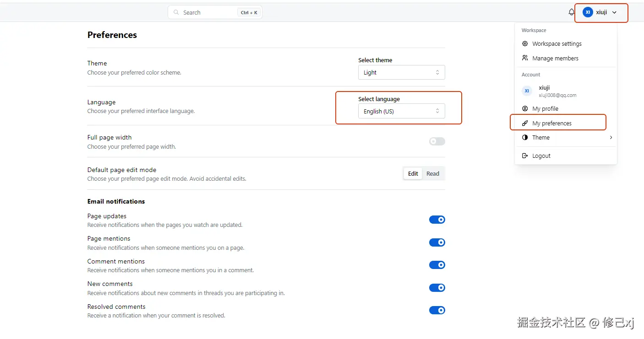Image resolution: width=644 pixels, height=339 pixels.
Task: Expand the Theme submenu chevron
Action: click(611, 138)
